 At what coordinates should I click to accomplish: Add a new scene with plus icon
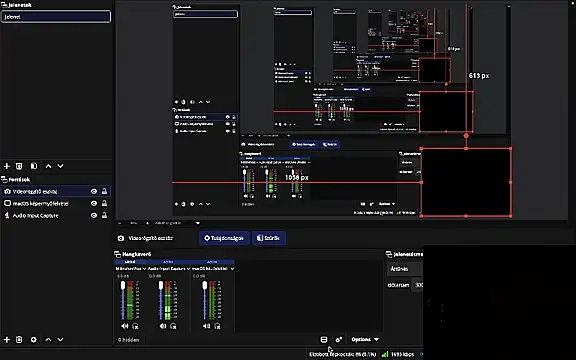tap(7, 166)
